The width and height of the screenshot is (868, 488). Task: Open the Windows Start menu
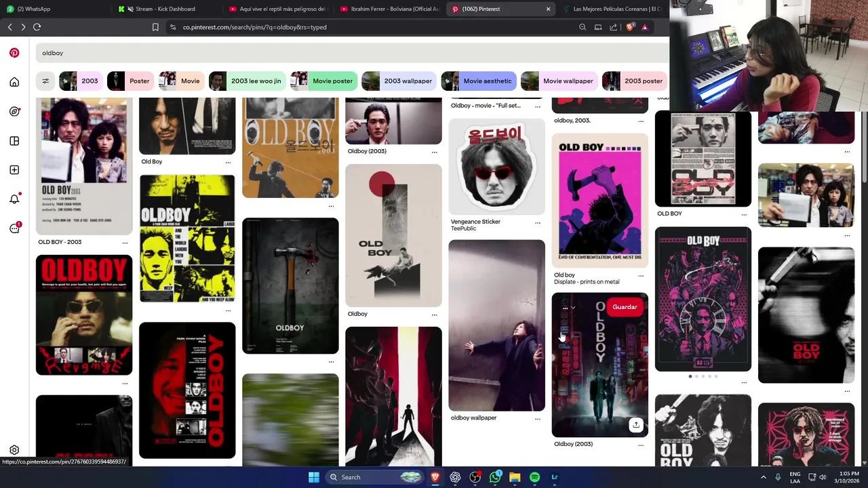click(x=314, y=477)
